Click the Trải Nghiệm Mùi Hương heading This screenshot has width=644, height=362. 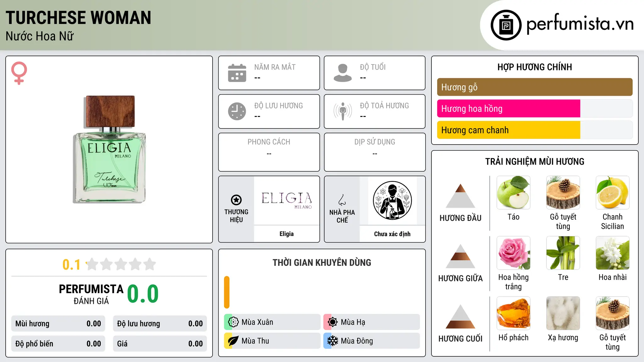pyautogui.click(x=535, y=162)
